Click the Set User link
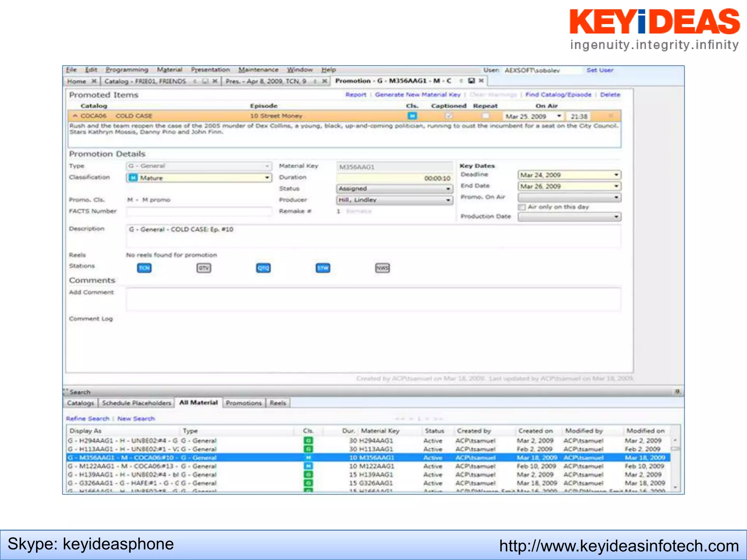The image size is (747, 560). (x=600, y=70)
